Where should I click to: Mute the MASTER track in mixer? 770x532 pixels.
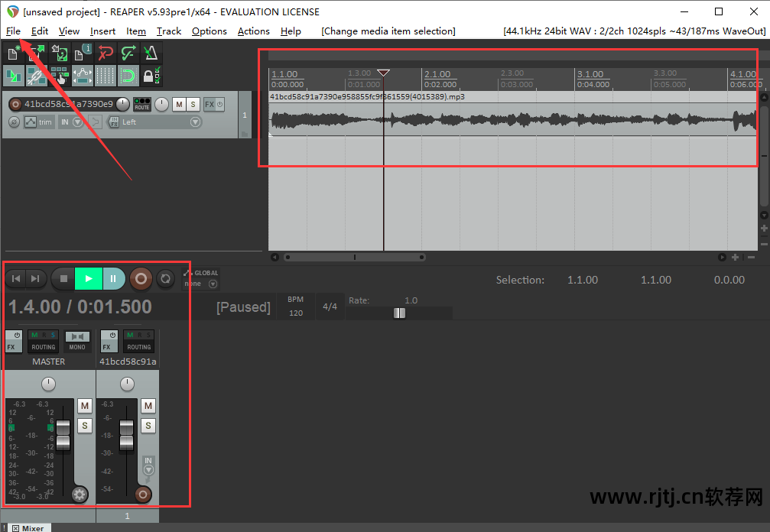click(85, 406)
